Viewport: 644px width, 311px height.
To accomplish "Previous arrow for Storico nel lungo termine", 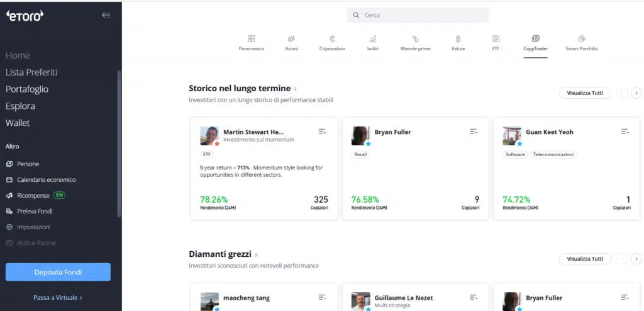I will pyautogui.click(x=622, y=93).
